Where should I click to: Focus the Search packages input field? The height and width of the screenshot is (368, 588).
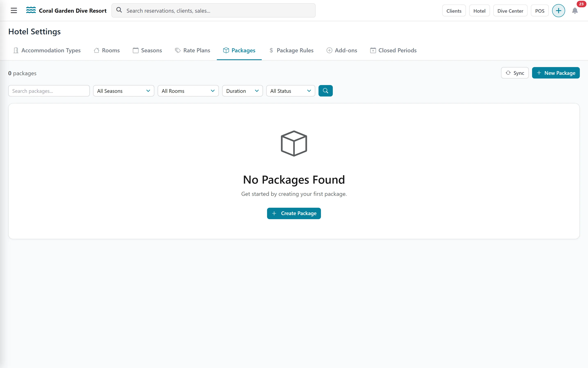tap(49, 91)
